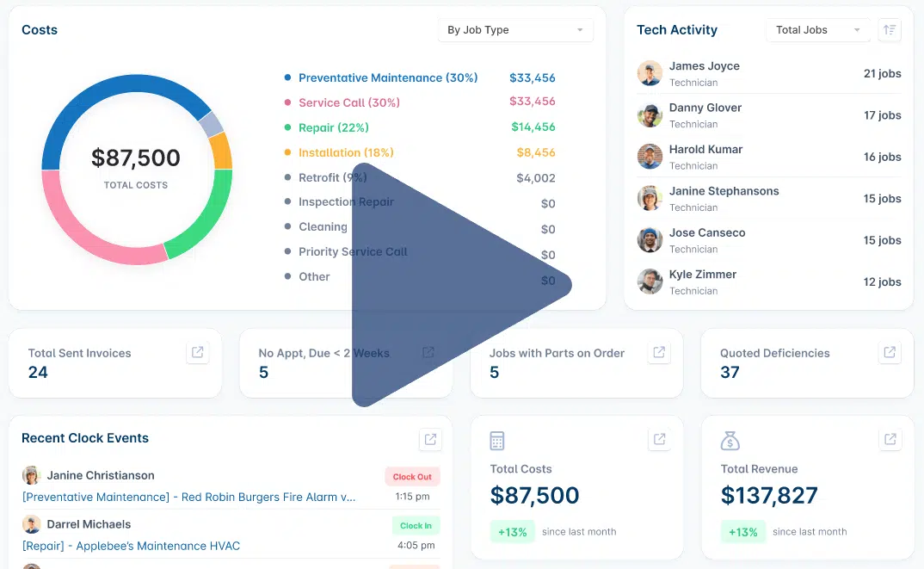The height and width of the screenshot is (569, 924).
Task: Open Quoted Deficiencies external link icon
Action: pos(890,352)
